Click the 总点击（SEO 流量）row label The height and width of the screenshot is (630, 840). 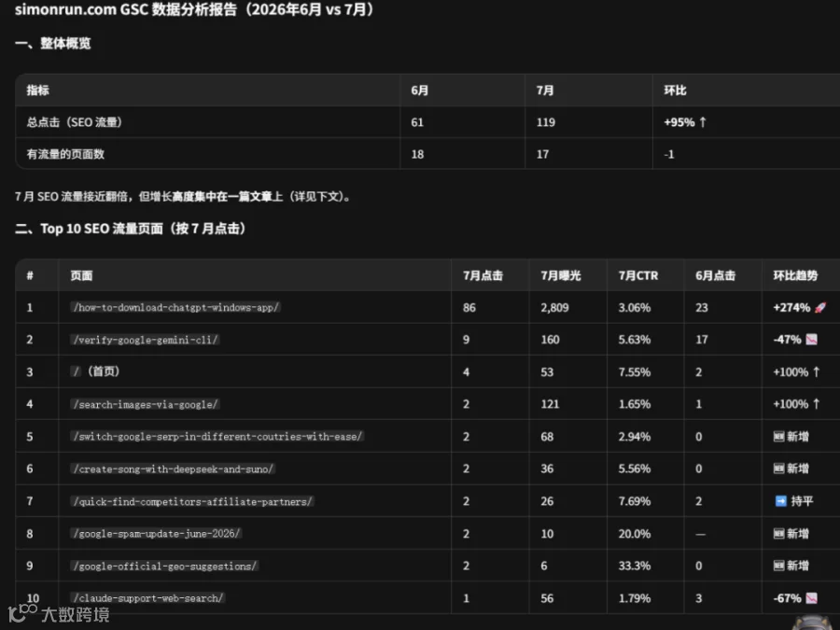pyautogui.click(x=75, y=122)
